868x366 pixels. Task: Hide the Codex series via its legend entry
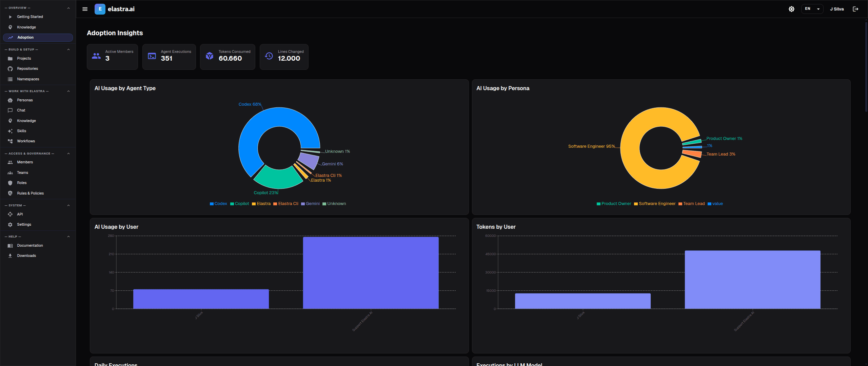(218, 203)
